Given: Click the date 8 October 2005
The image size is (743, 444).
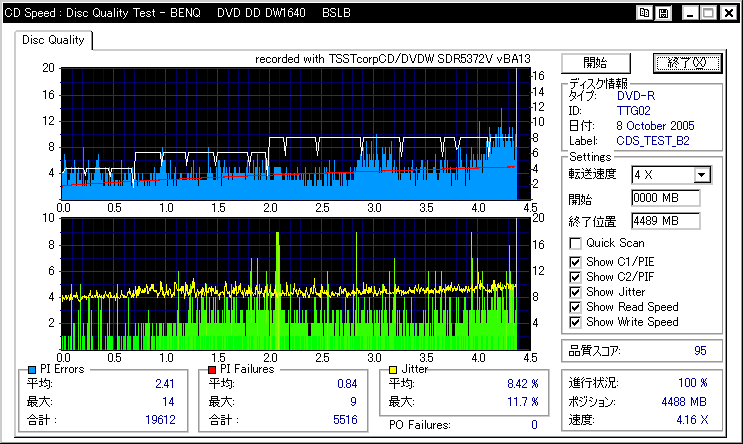Looking at the screenshot, I should tap(655, 126).
